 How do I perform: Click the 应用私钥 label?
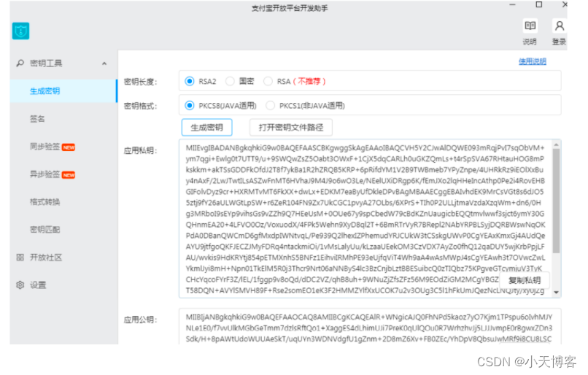click(x=141, y=151)
